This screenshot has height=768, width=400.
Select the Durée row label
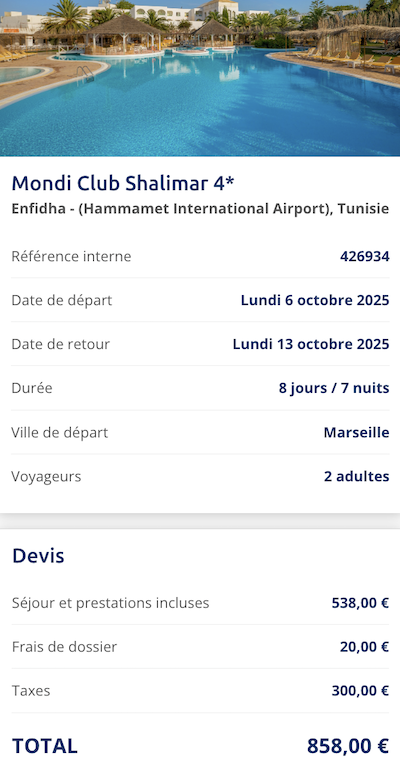(32, 388)
